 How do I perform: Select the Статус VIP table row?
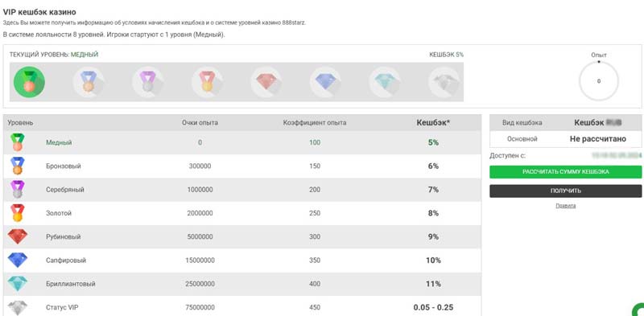pos(242,306)
